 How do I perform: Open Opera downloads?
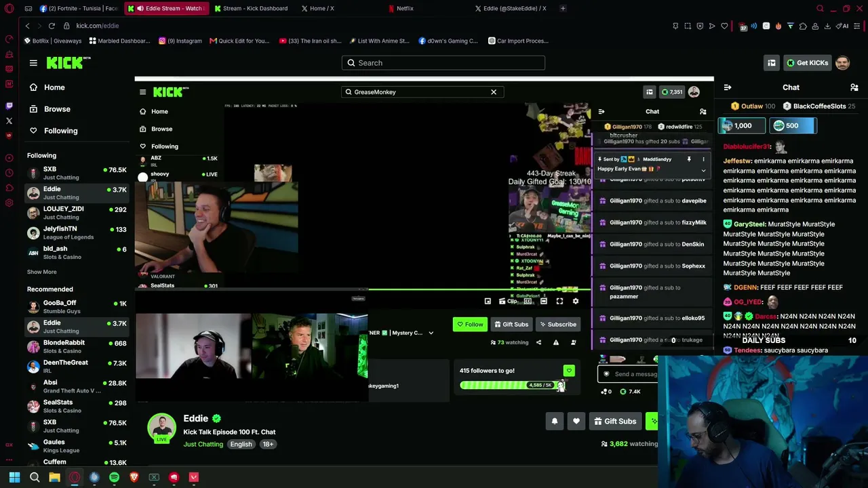click(x=827, y=26)
